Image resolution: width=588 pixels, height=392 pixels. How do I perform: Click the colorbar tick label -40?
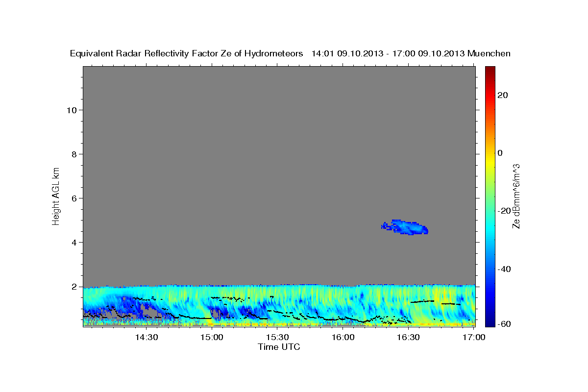(505, 269)
